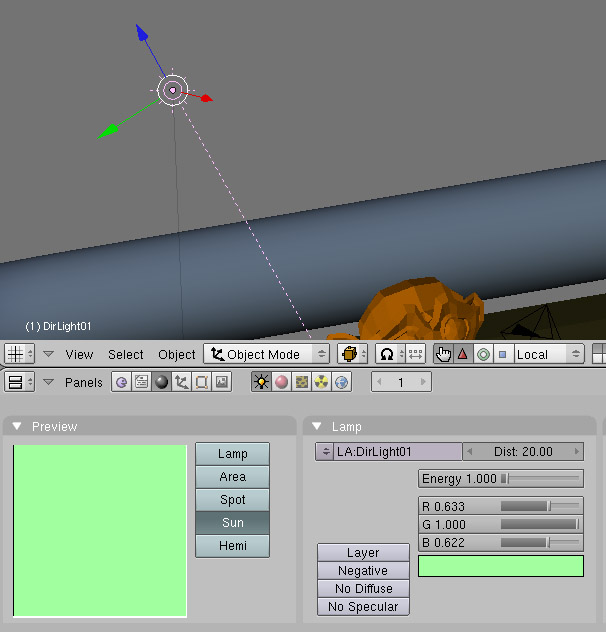
Task: Go to previous frame with left arrow
Action: coord(379,382)
